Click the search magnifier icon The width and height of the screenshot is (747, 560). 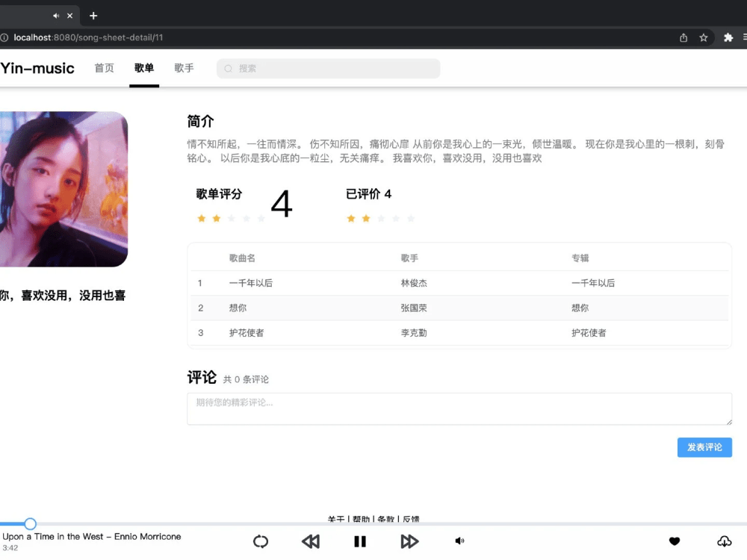tap(228, 69)
